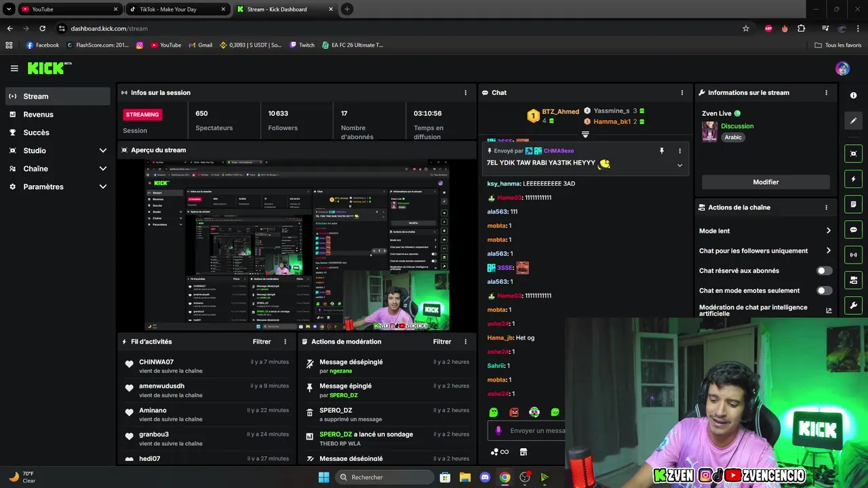868x488 pixels.
Task: Toggle the wrench stream info panel icon
Action: (854, 306)
